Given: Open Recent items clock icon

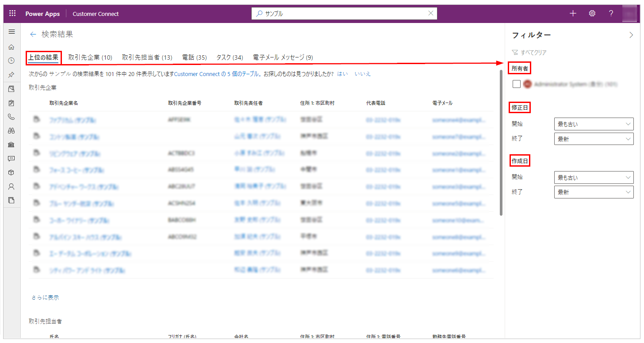Looking at the screenshot, I should pos(11,61).
